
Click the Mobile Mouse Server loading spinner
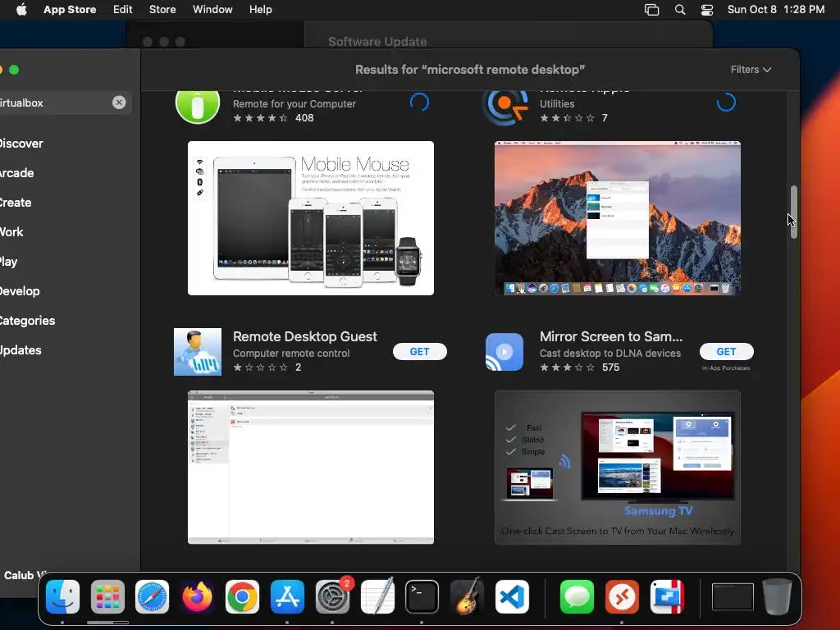click(419, 102)
